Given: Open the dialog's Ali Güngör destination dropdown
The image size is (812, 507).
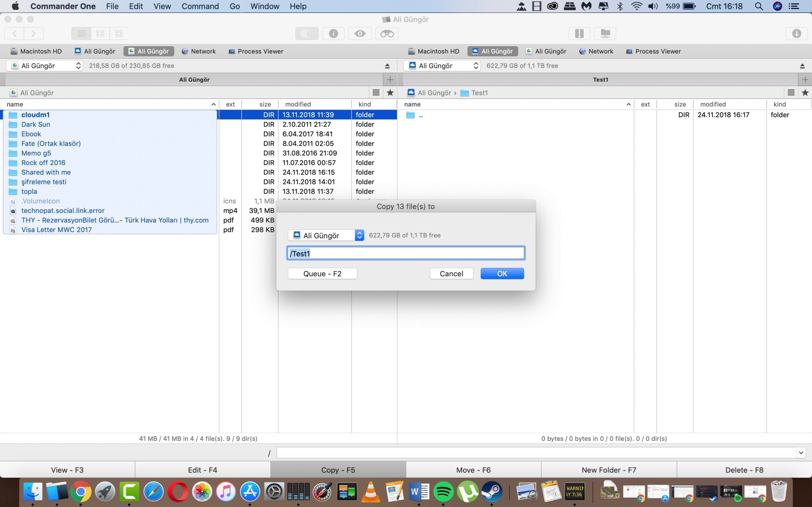Looking at the screenshot, I should point(325,235).
